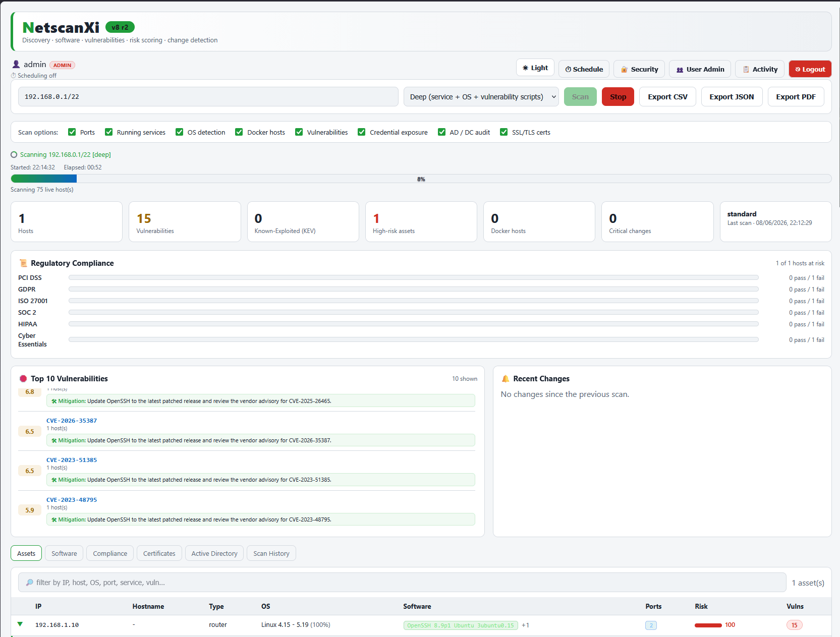Click the ports count badge showing 2

pyautogui.click(x=651, y=625)
